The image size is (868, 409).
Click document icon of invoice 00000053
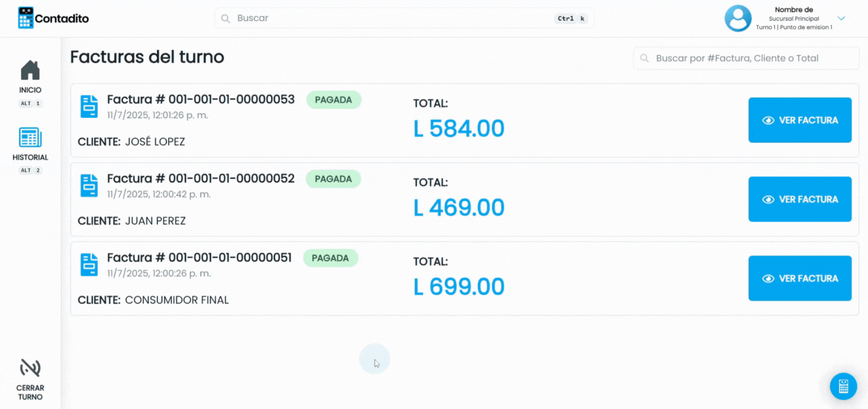coord(89,106)
